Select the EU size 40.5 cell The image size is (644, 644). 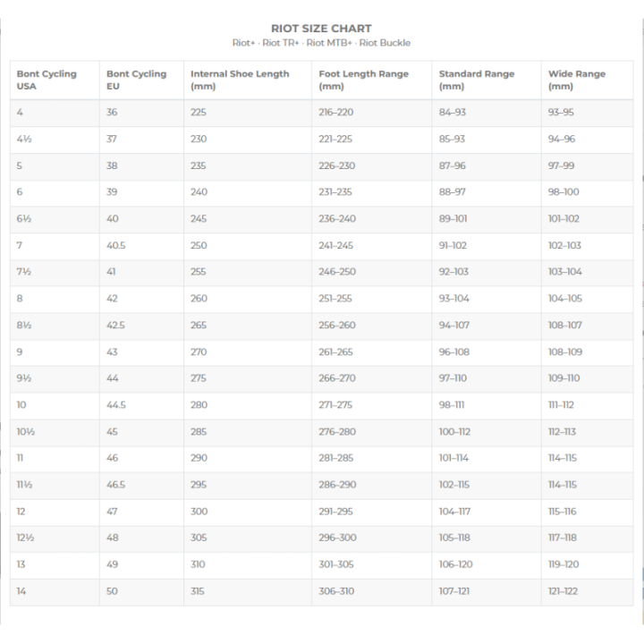[141, 246]
